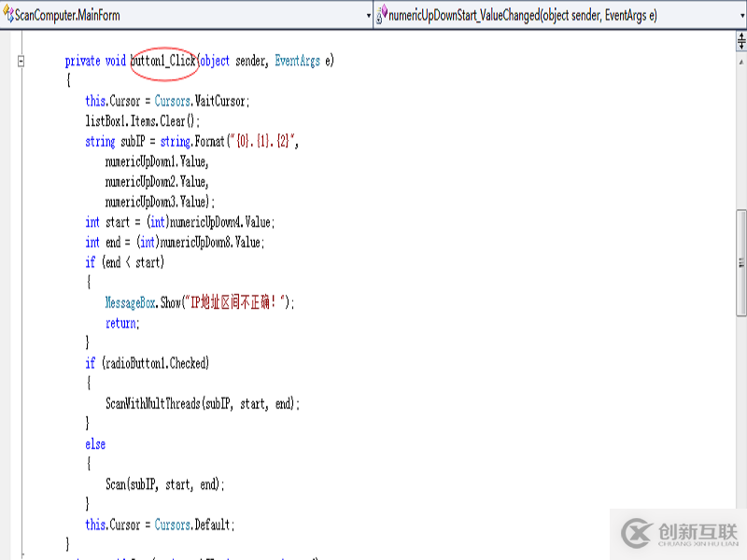The width and height of the screenshot is (747, 560).
Task: Open the ScanComputer.MainForm class dropdown arrow
Action: click(x=368, y=16)
